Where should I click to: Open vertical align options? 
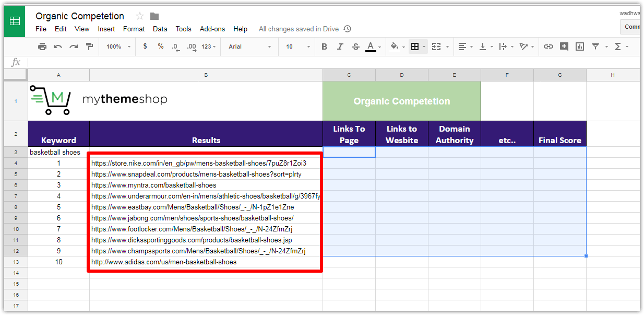click(483, 46)
